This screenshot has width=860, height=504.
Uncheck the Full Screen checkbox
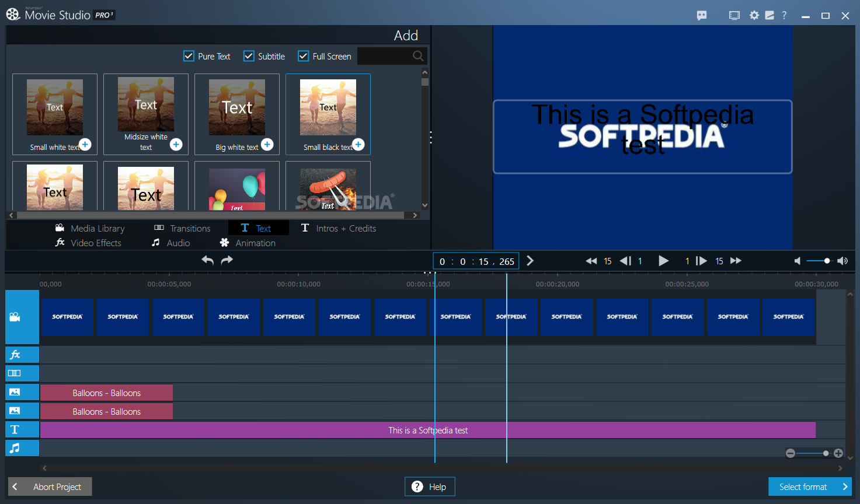tap(303, 56)
